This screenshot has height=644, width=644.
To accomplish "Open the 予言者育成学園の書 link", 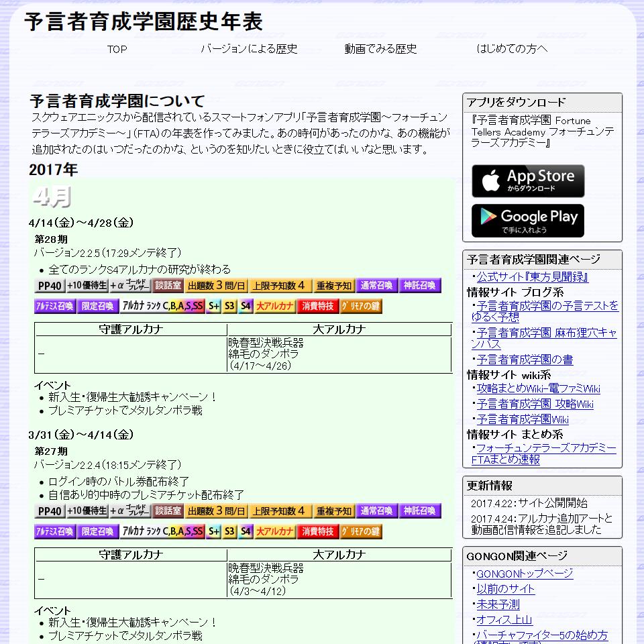I will [x=525, y=360].
